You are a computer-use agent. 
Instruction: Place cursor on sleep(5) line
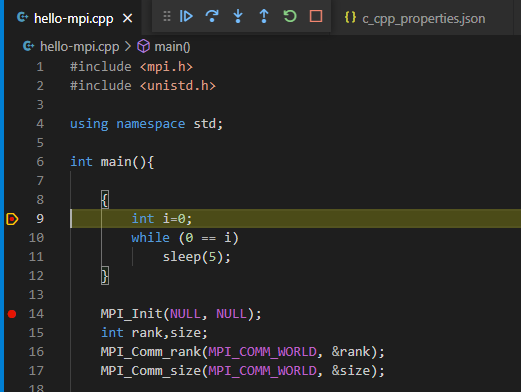click(196, 257)
